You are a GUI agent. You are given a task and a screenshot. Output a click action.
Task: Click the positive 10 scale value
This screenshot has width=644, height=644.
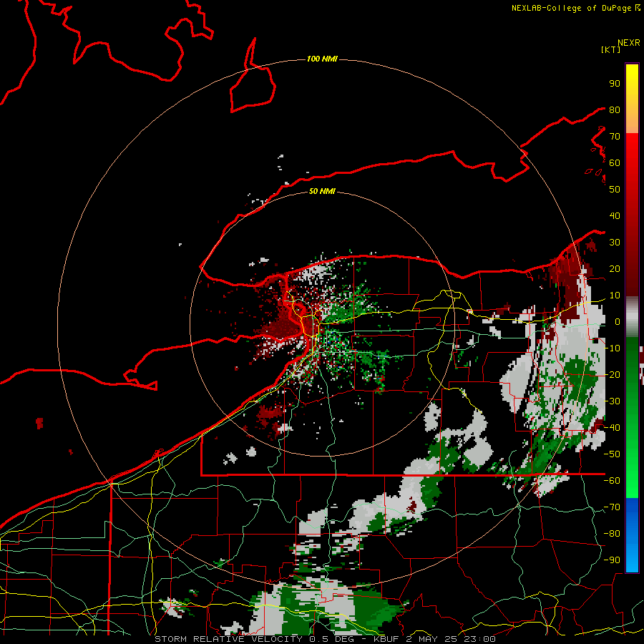point(615,296)
